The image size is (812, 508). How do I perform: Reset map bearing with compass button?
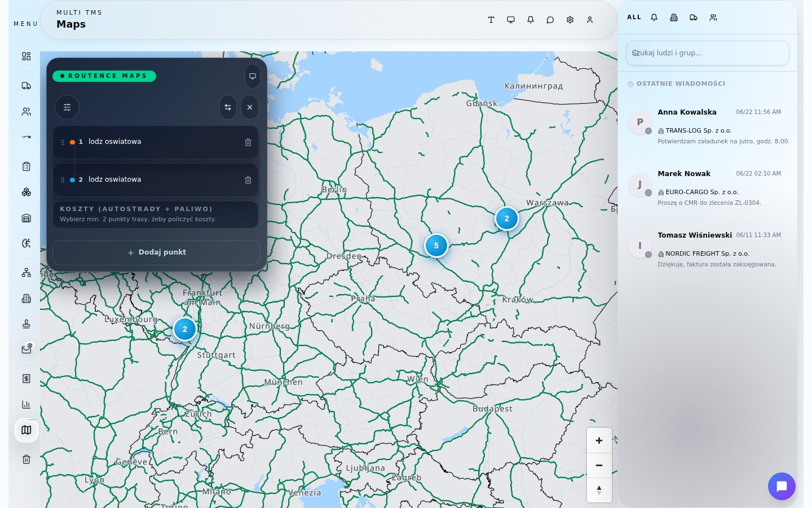tap(599, 490)
